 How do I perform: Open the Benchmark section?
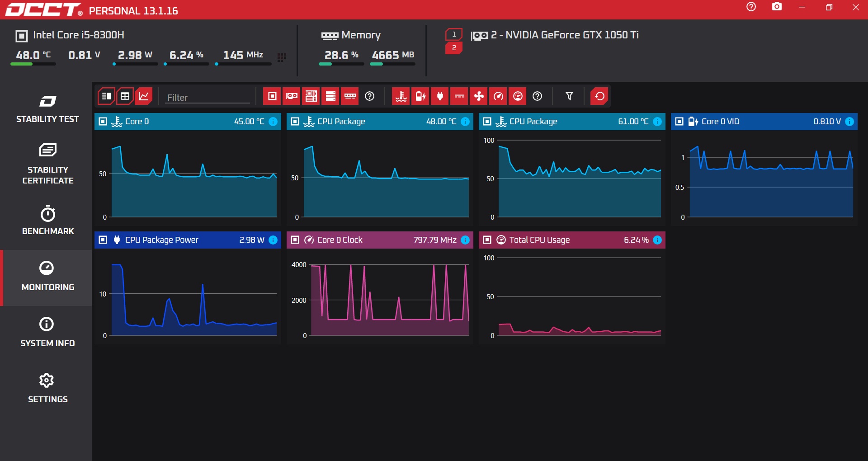coord(47,221)
